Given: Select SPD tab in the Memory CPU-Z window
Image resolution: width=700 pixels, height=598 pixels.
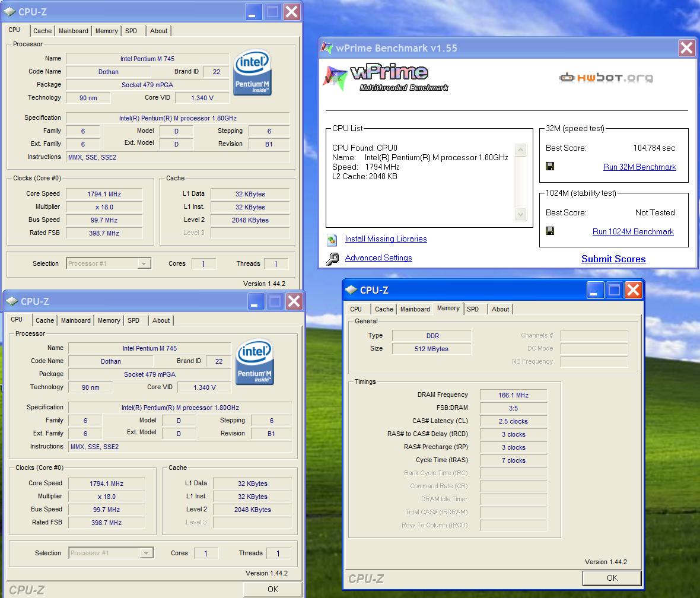Looking at the screenshot, I should (473, 309).
